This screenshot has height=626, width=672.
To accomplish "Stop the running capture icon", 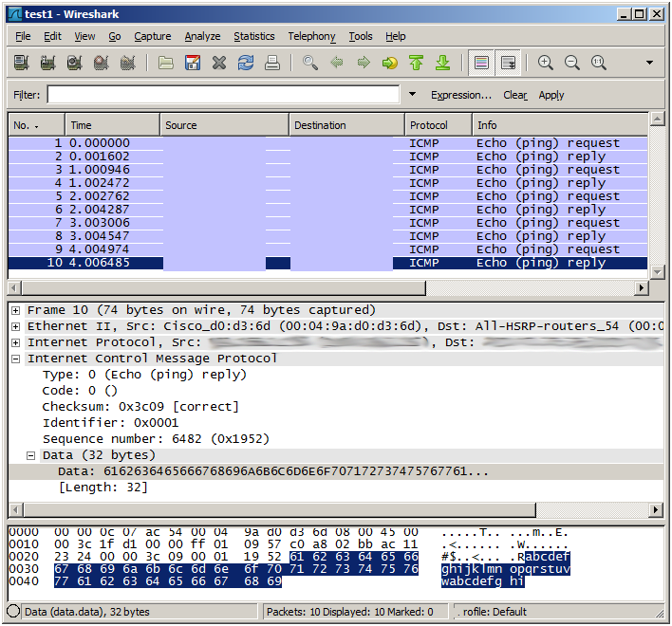I will pyautogui.click(x=102, y=63).
